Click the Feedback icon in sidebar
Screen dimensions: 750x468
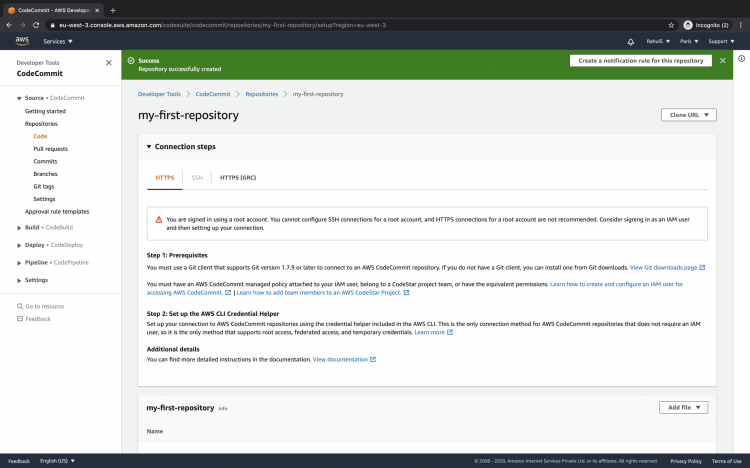pos(20,319)
